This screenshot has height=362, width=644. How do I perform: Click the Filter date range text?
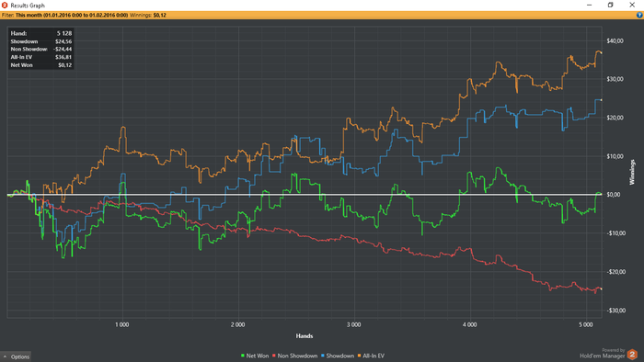[72, 16]
